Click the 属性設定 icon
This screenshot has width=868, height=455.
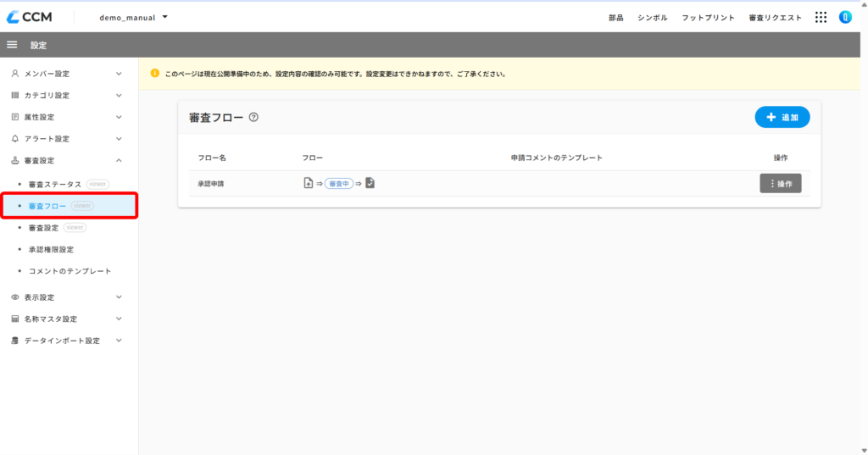click(x=15, y=117)
